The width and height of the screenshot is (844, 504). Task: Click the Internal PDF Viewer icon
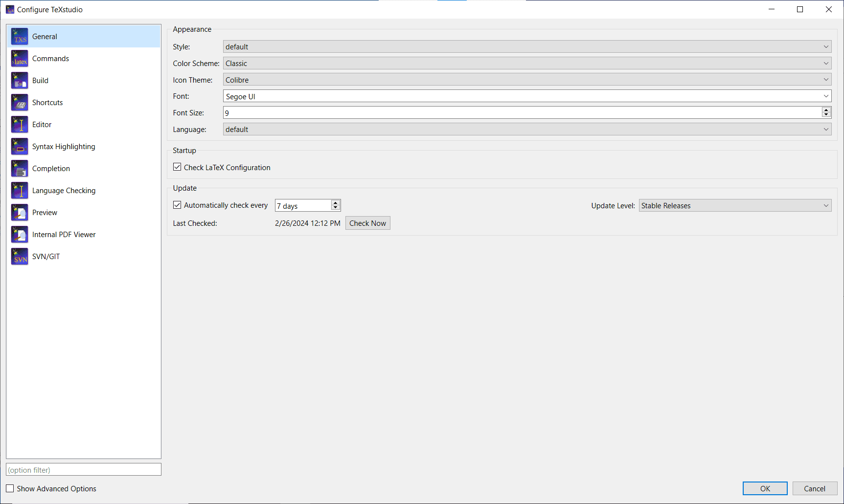click(x=20, y=235)
